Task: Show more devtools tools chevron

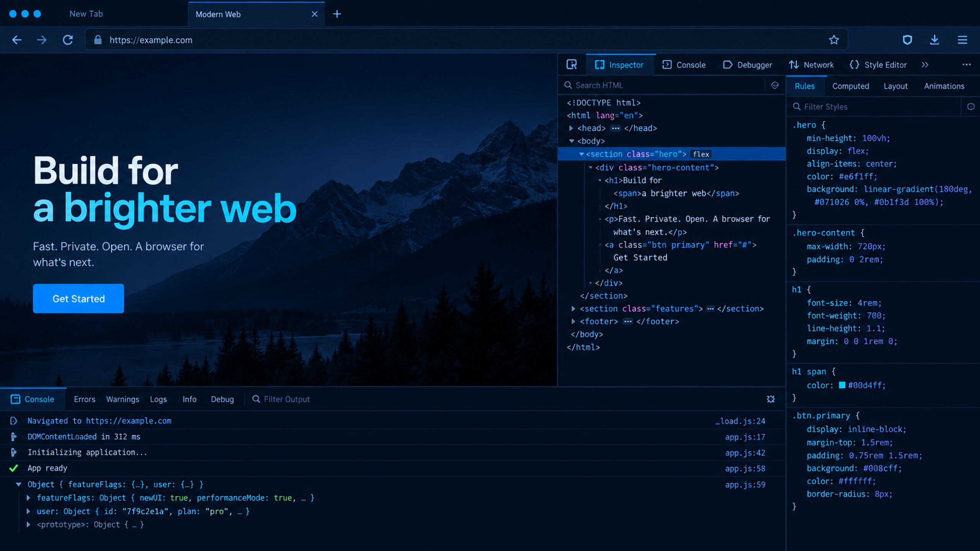Action: 925,65
